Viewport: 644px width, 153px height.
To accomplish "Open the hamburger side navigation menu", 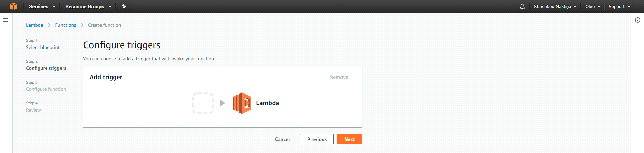I will 6,20.
